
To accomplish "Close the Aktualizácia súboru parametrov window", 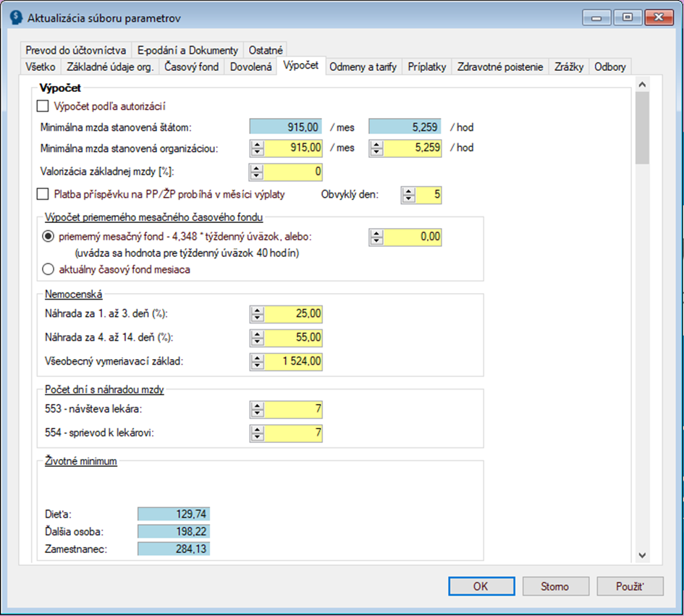I will (659, 17).
